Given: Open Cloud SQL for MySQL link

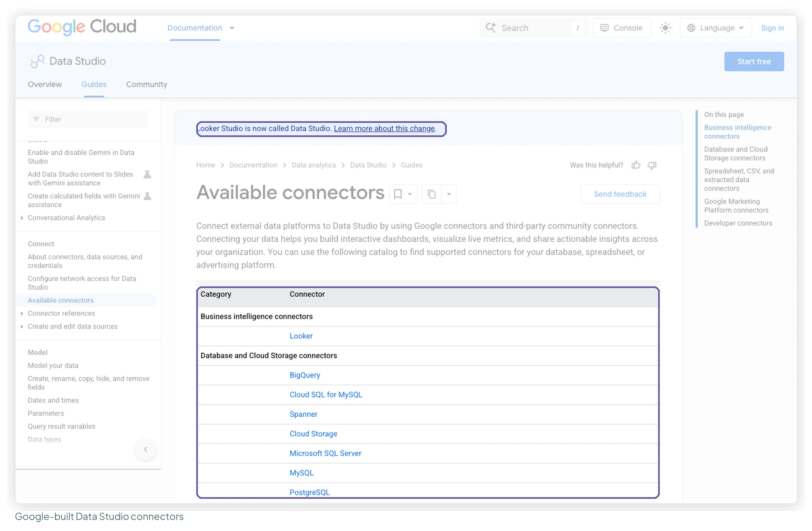Looking at the screenshot, I should tap(326, 395).
